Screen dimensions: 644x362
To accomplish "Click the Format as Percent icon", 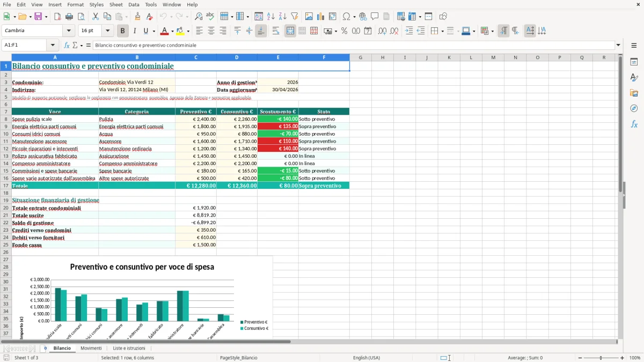I will tap(344, 31).
